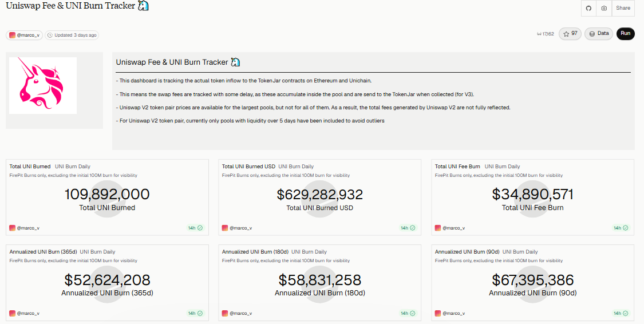Open Annualized UNI Burn (365d) query title
Screen dimensions: 644x324
(43, 252)
